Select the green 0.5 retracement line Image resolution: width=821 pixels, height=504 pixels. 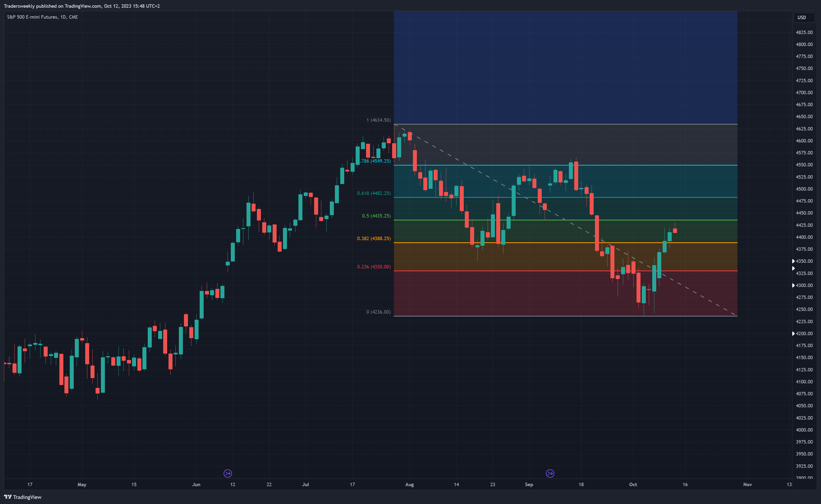[x=565, y=220]
